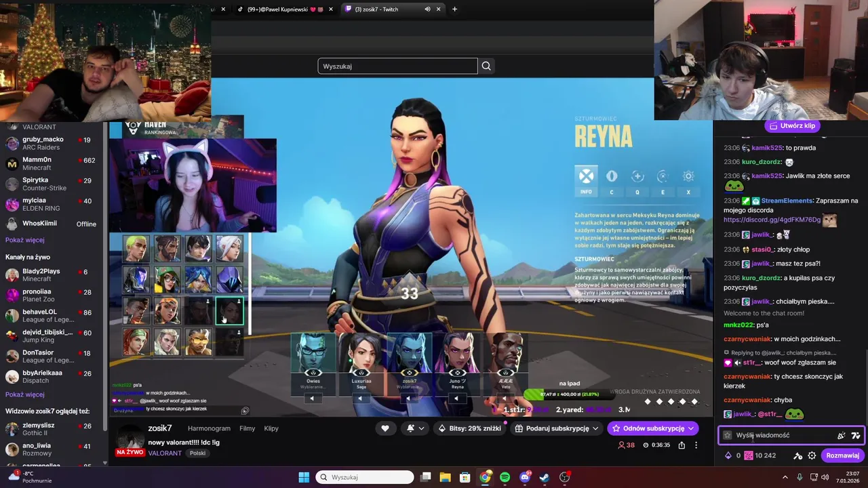The image size is (868, 488).
Task: Click the pink channel points icon
Action: point(749,455)
